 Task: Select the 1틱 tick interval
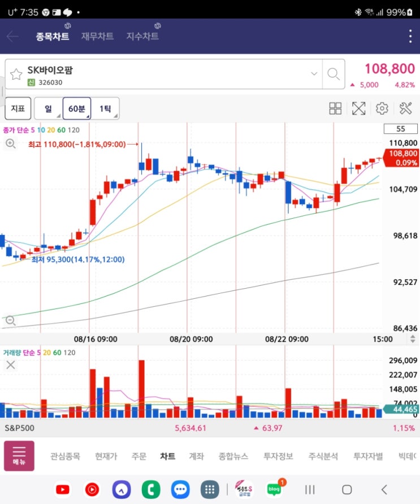click(105, 108)
